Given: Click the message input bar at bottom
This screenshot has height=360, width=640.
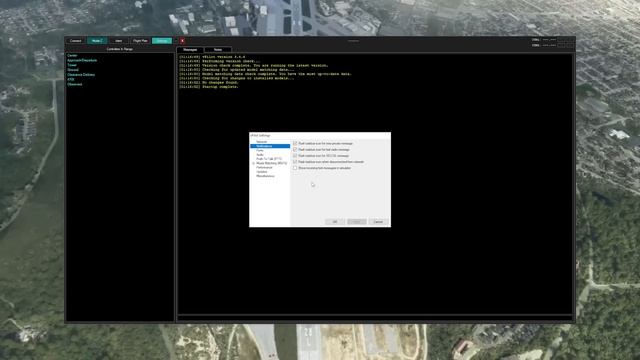Looking at the screenshot, I should (x=375, y=317).
